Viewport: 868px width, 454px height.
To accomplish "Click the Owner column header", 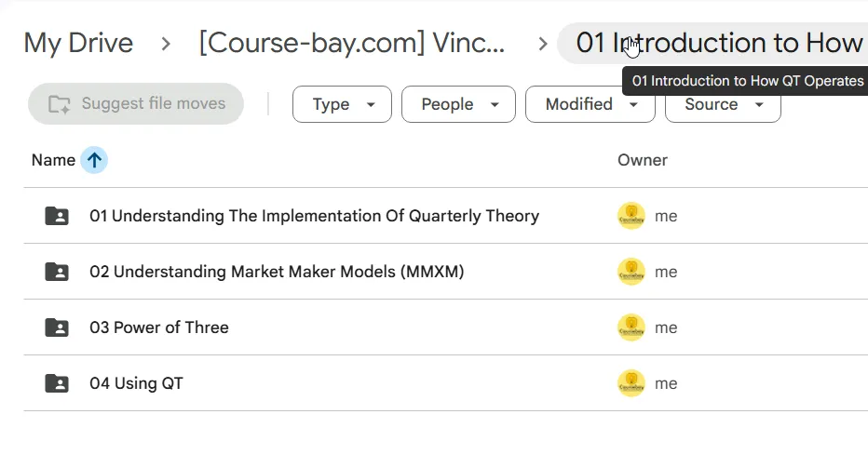I will (x=642, y=160).
